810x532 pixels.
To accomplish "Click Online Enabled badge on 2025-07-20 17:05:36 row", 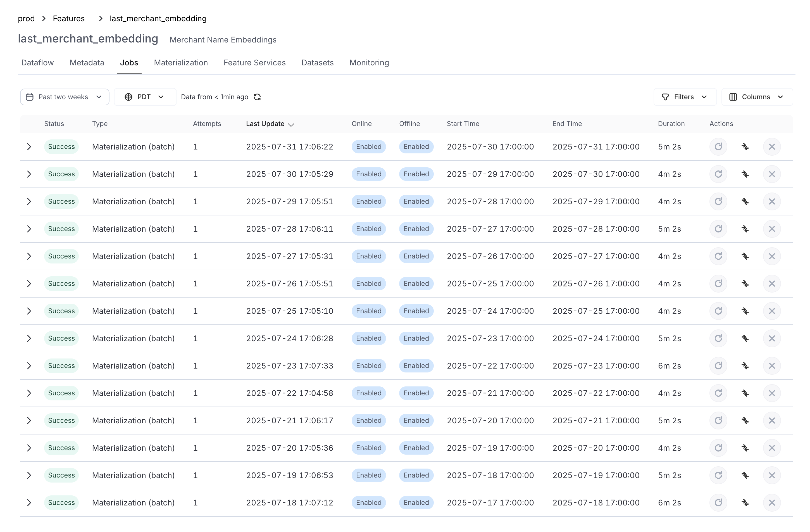I will pos(369,448).
